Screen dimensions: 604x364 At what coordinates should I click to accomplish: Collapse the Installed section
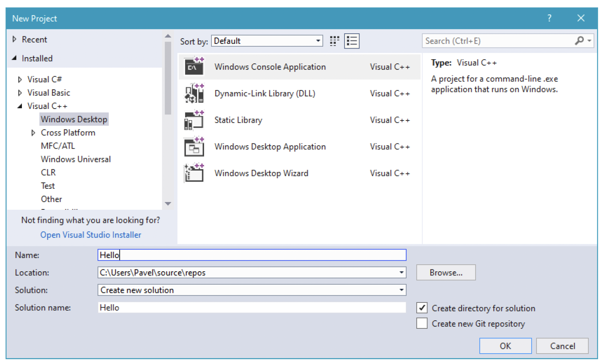pyautogui.click(x=14, y=58)
